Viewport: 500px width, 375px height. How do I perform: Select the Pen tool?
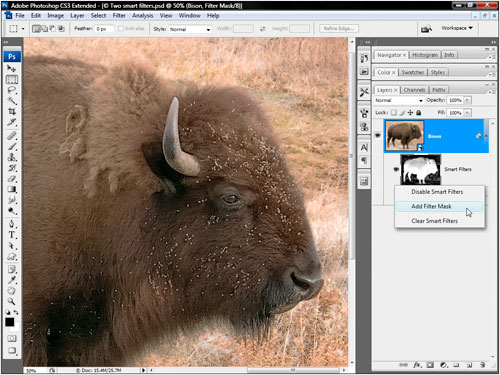coord(12,224)
